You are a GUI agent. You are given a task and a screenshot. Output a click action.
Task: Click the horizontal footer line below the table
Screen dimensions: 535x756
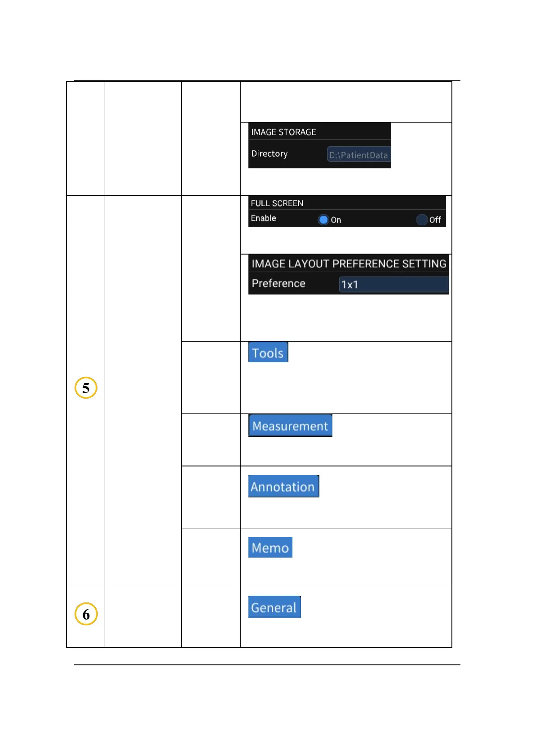tap(267, 665)
